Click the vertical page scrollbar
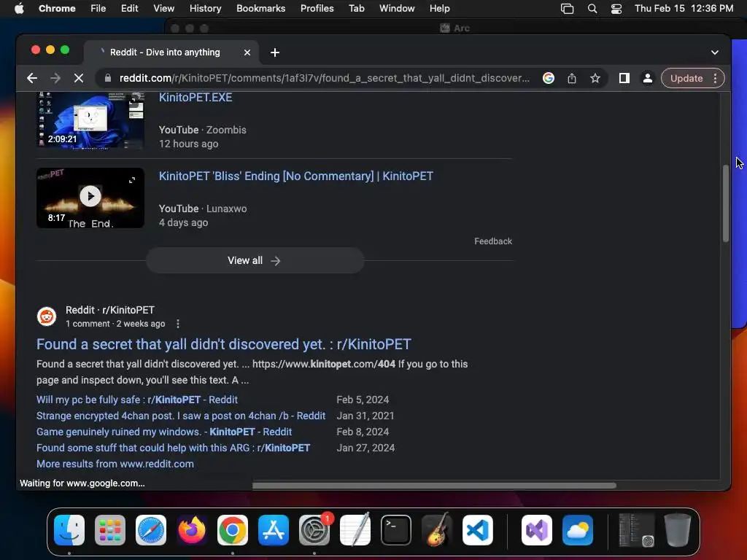 (726, 203)
